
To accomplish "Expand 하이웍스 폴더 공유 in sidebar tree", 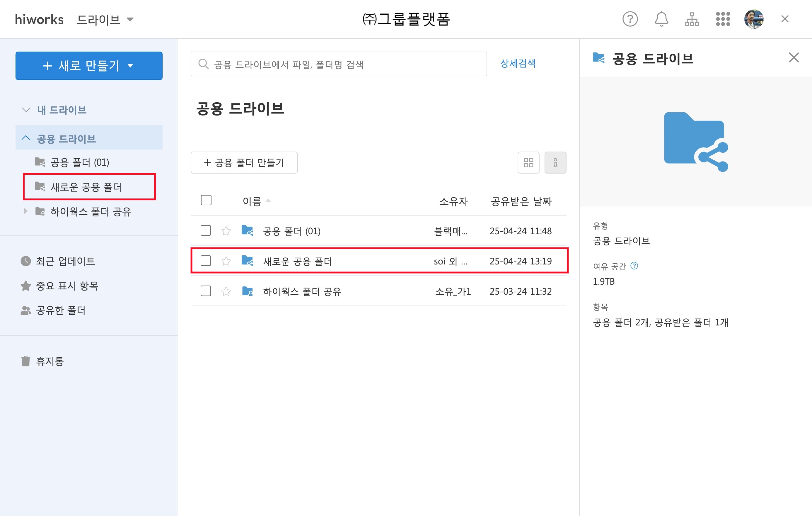I will click(25, 211).
